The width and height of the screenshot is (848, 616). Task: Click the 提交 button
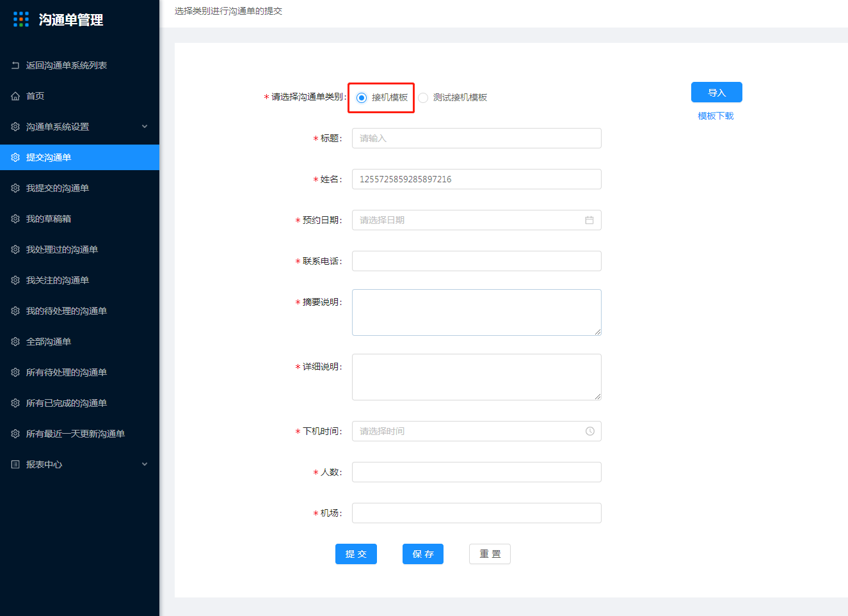tap(356, 554)
